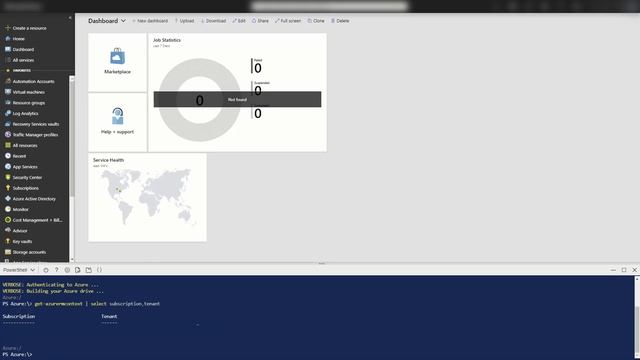The width and height of the screenshot is (640, 360).
Task: Open Dashboard from the left sidebar
Action: 20,49
